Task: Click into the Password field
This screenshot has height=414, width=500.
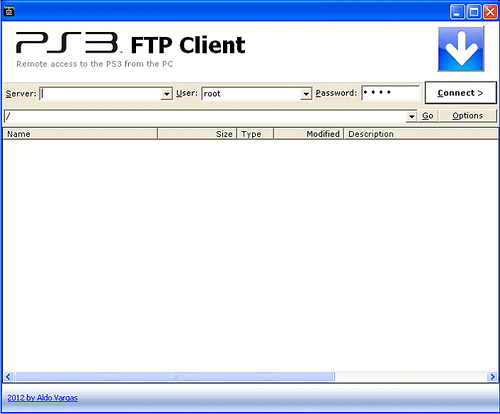Action: click(391, 93)
